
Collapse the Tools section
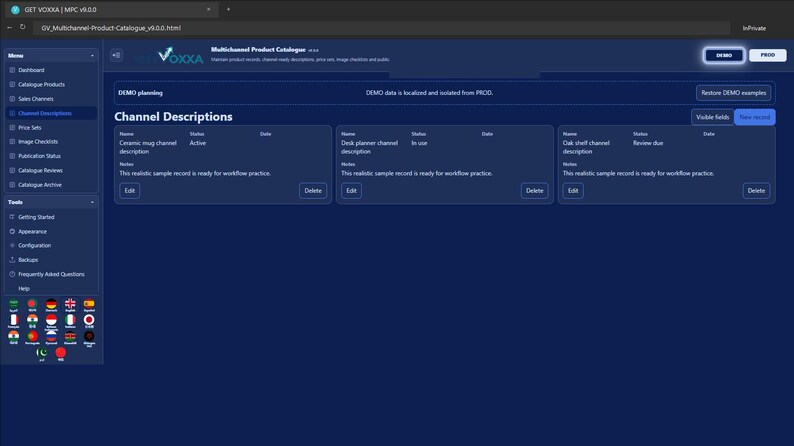click(92, 202)
